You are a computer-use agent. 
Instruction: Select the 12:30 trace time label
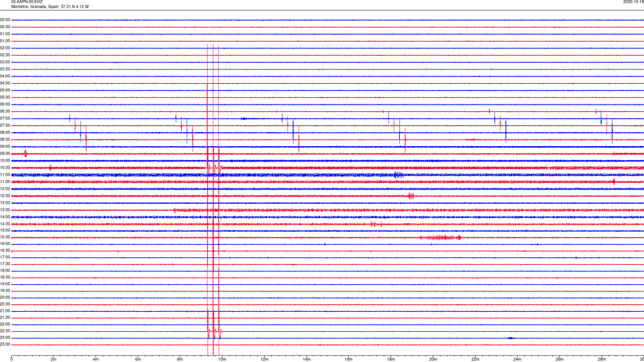point(5,196)
